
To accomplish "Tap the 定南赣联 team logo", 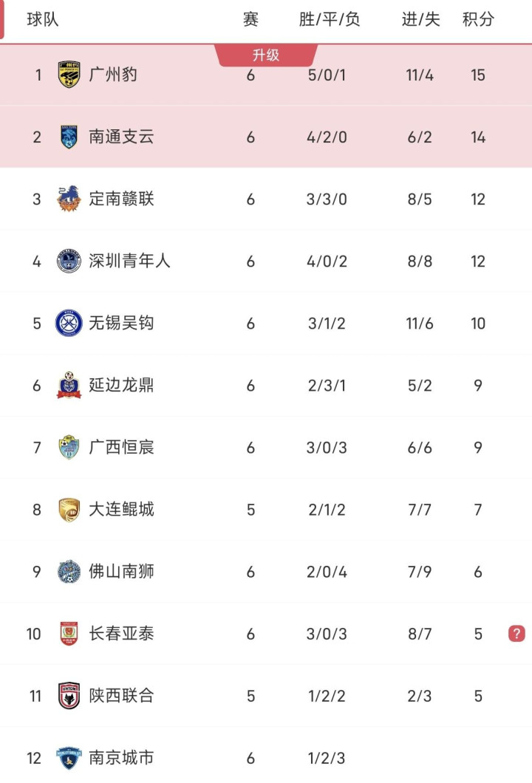I will tap(69, 199).
